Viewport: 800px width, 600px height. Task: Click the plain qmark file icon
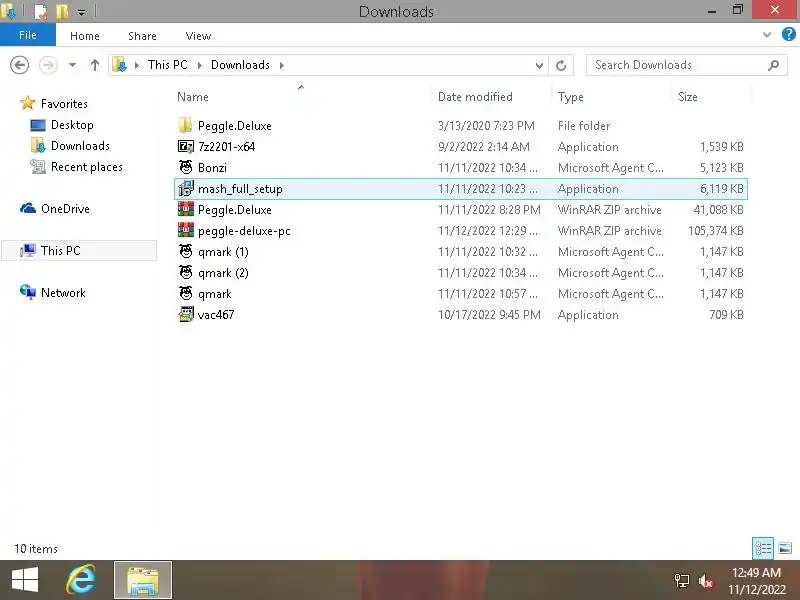click(x=186, y=293)
